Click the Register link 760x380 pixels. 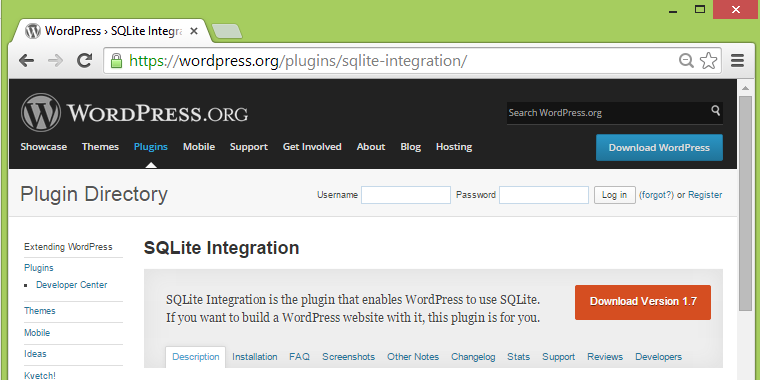pos(705,195)
